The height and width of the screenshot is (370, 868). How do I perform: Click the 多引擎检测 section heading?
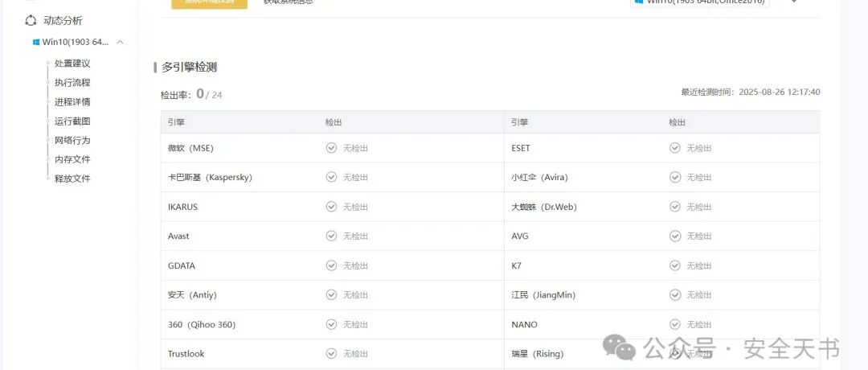(190, 68)
